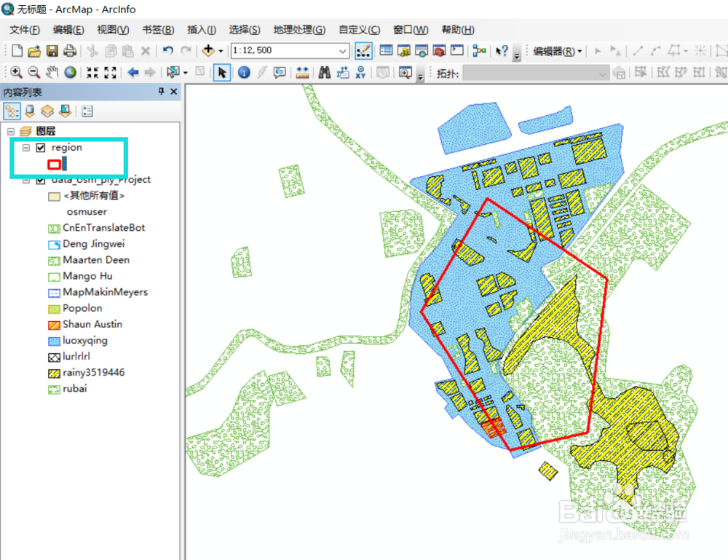Open the 地理处理(G) menu

pyautogui.click(x=299, y=30)
